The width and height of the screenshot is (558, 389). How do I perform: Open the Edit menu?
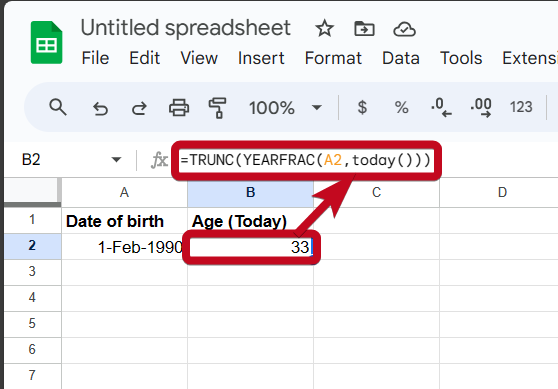click(144, 58)
